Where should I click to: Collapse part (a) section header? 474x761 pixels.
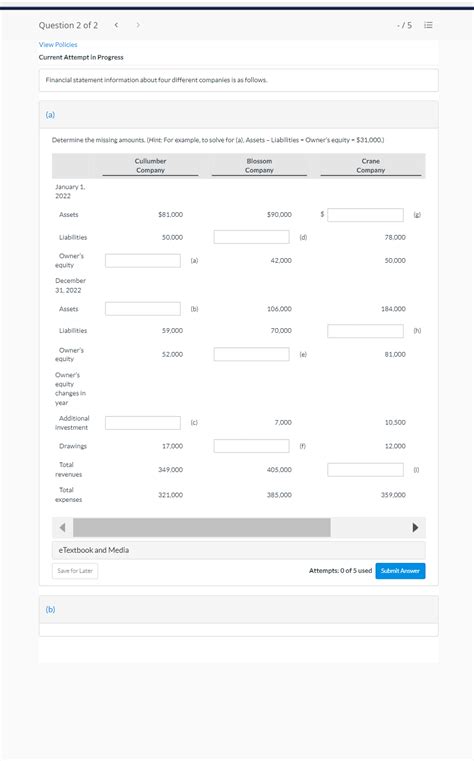pos(238,115)
